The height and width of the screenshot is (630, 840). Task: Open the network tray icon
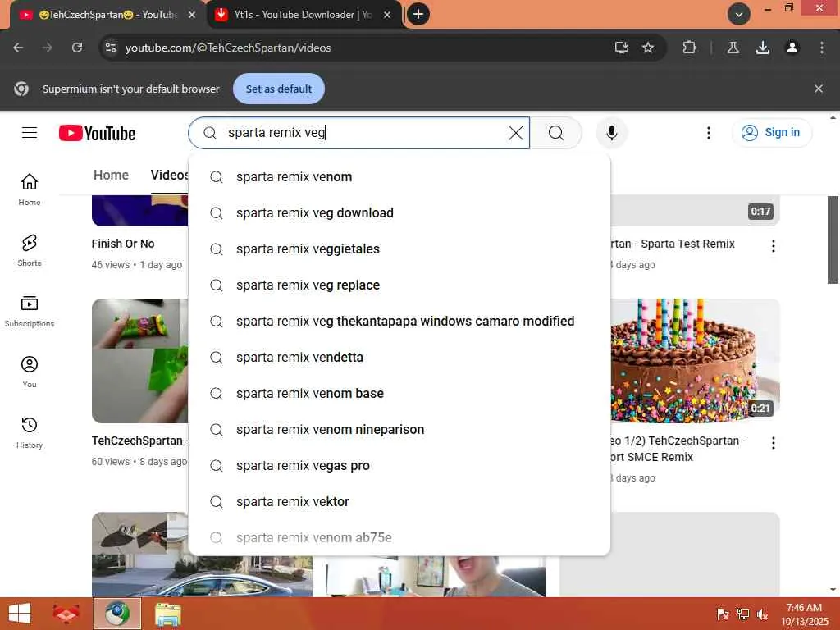[x=742, y=614]
